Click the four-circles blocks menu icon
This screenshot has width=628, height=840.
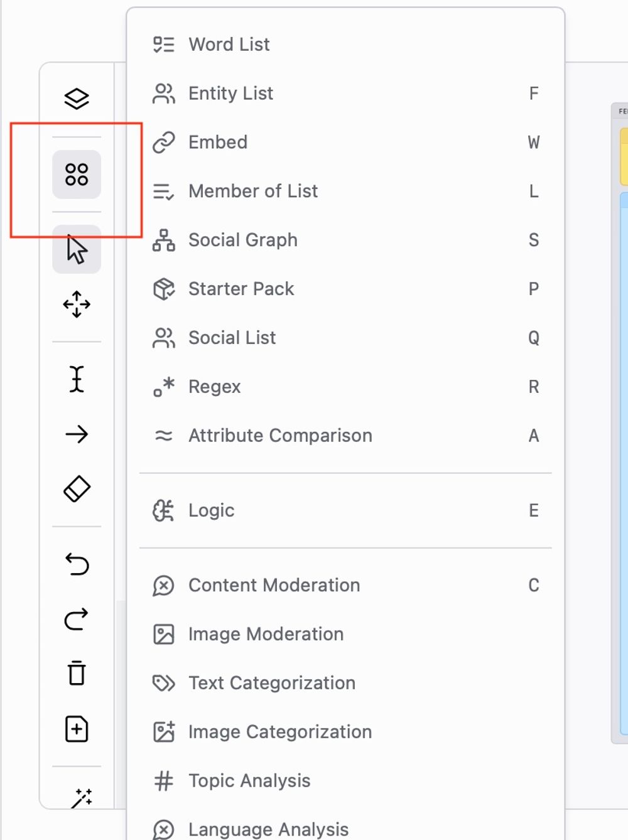[77, 175]
